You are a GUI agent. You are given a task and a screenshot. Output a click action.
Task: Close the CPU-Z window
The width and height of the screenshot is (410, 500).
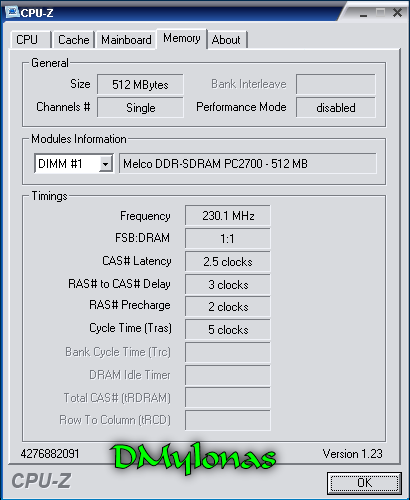coord(397,13)
